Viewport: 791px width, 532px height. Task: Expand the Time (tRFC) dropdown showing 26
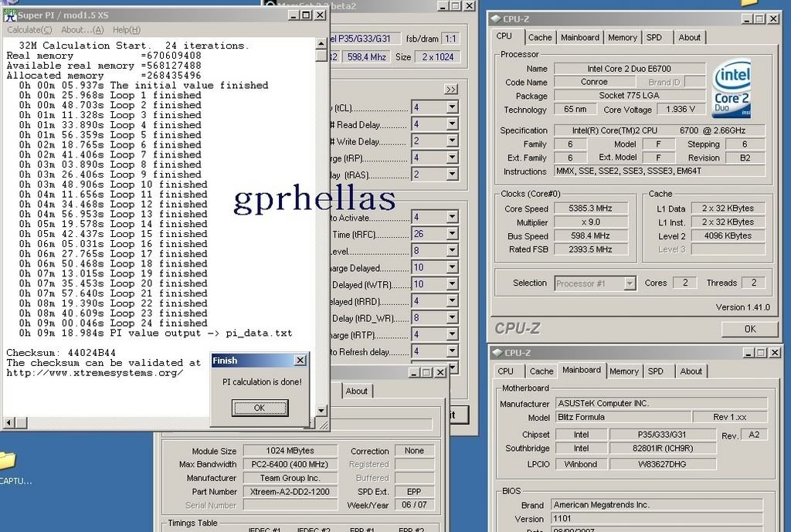click(x=452, y=233)
